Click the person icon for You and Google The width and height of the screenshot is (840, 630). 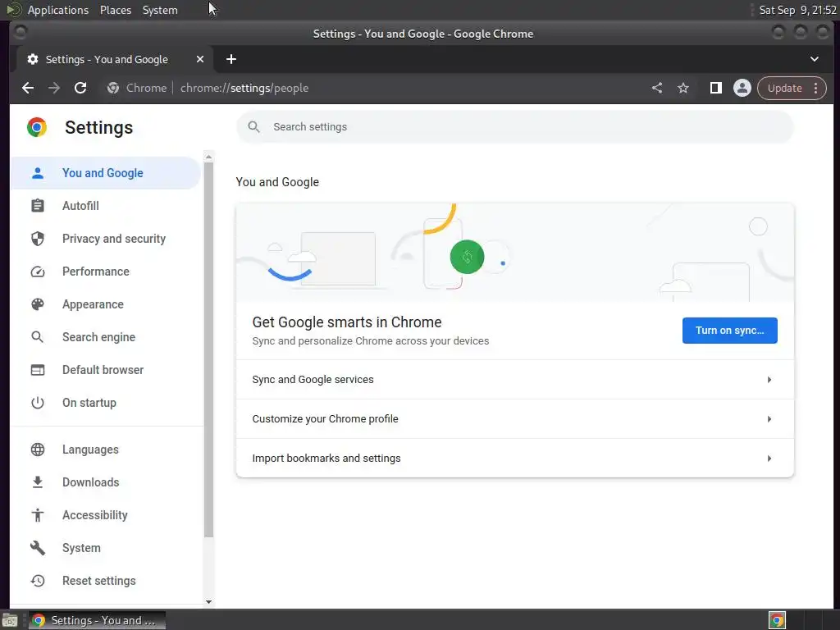38,173
